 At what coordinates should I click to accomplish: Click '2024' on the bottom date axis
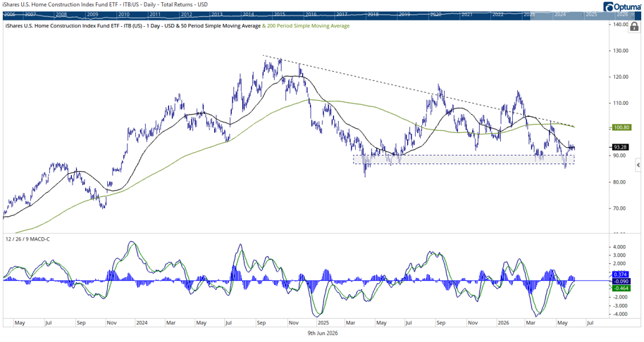click(142, 323)
